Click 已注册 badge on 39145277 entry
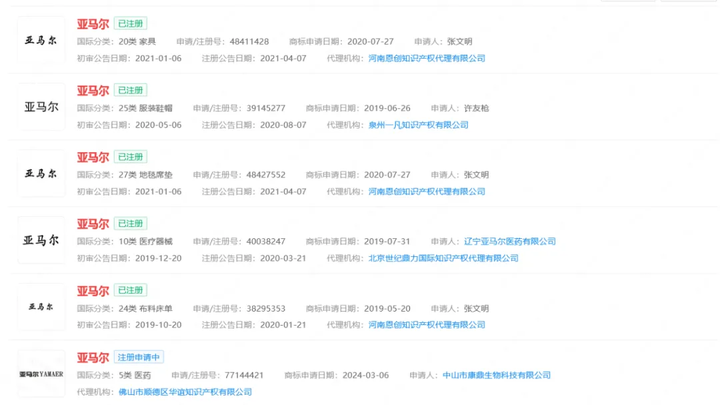 coord(130,90)
